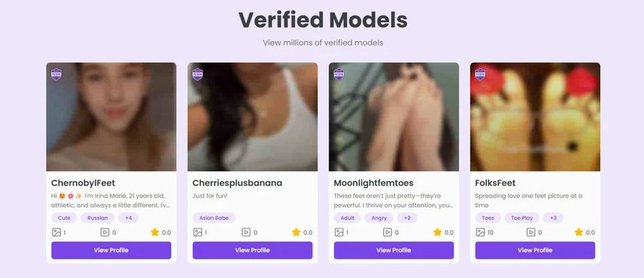Click the star rating icon on Moonlightfemtoes

point(437,232)
